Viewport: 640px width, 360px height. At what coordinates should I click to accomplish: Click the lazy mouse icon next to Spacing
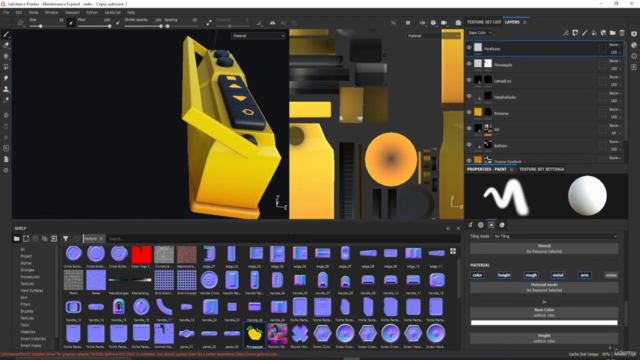[x=209, y=23]
